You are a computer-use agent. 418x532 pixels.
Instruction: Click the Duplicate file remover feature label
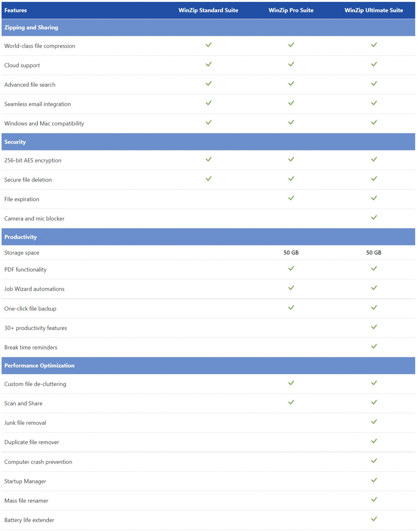click(32, 442)
